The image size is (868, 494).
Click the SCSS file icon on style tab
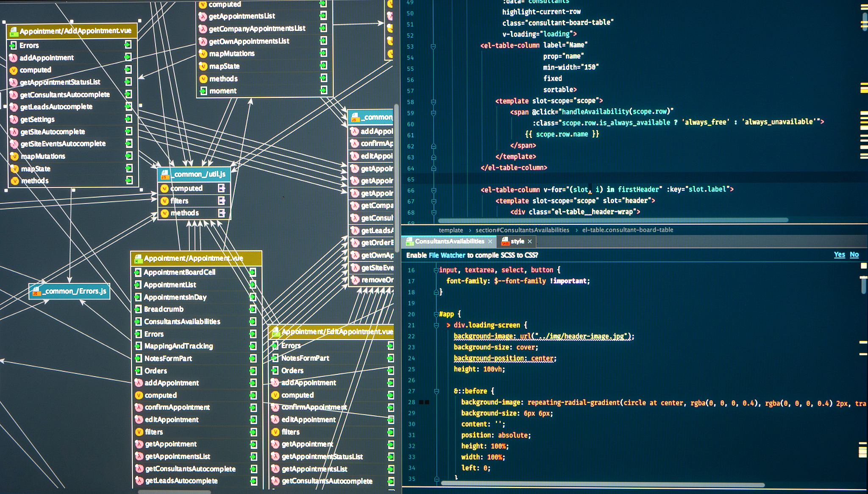click(x=505, y=241)
